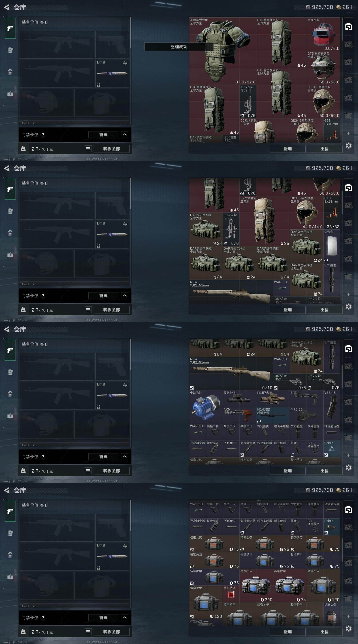This screenshot has height=644, width=358.
Task: Select the VSS 45 magazine
Action: [x=332, y=407]
